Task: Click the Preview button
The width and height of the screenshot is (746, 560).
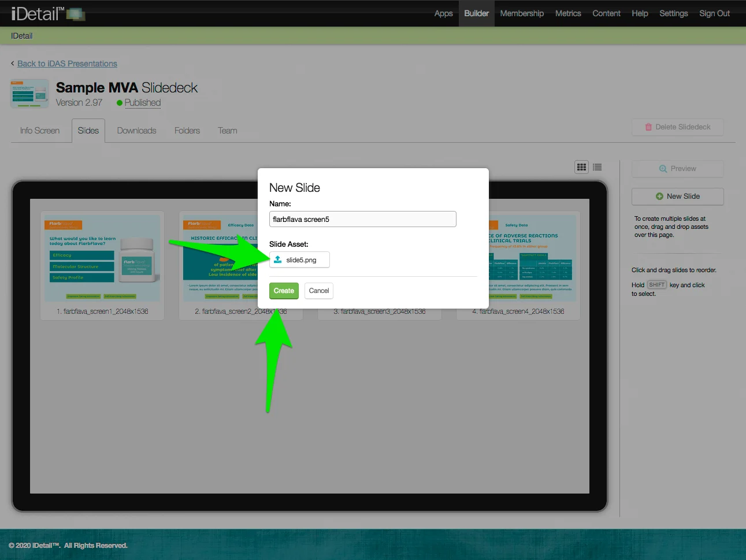Action: tap(678, 169)
